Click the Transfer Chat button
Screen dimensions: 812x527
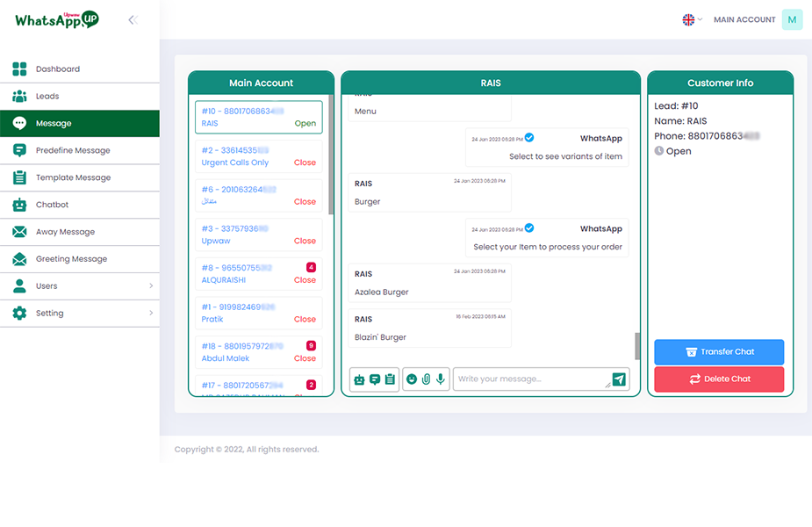point(719,352)
